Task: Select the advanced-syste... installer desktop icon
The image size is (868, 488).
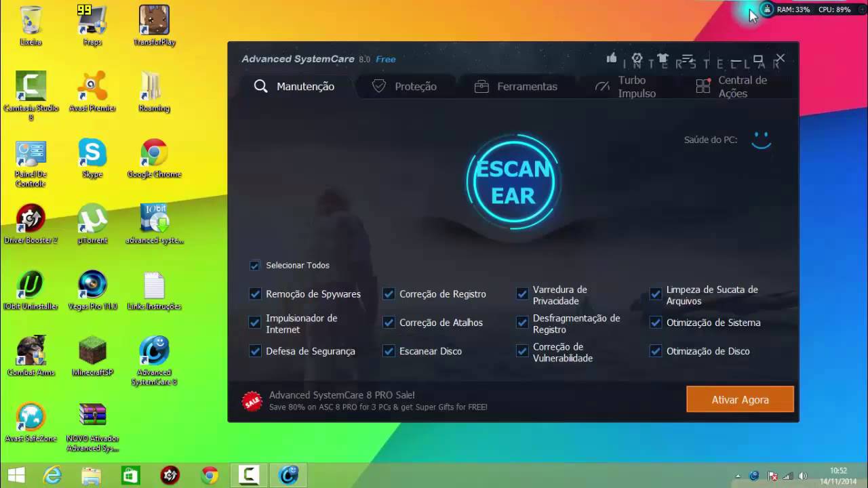Action: pos(154,224)
